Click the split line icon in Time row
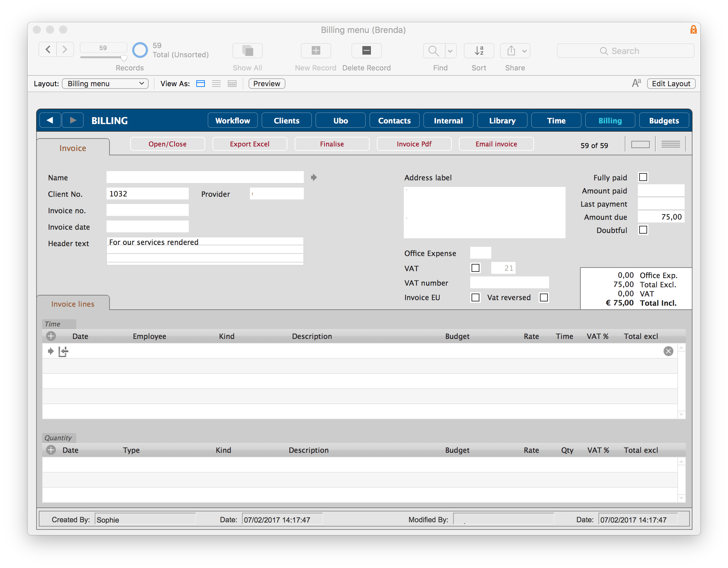 63,351
